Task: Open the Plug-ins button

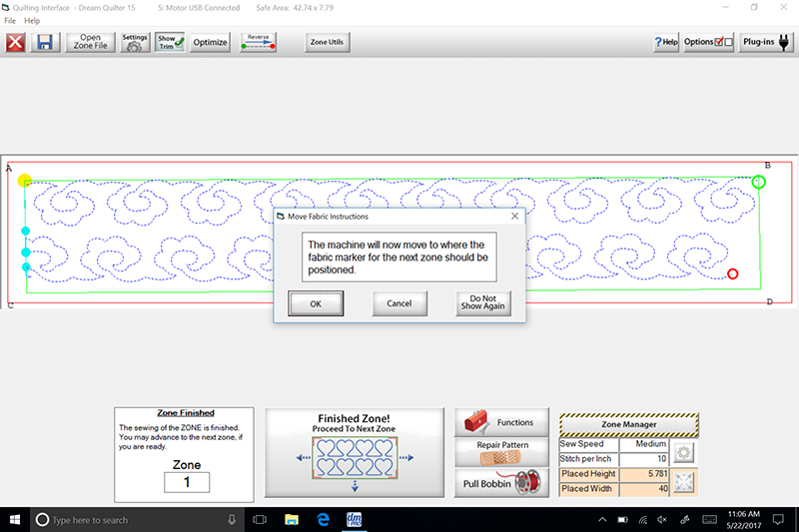Action: pyautogui.click(x=767, y=42)
